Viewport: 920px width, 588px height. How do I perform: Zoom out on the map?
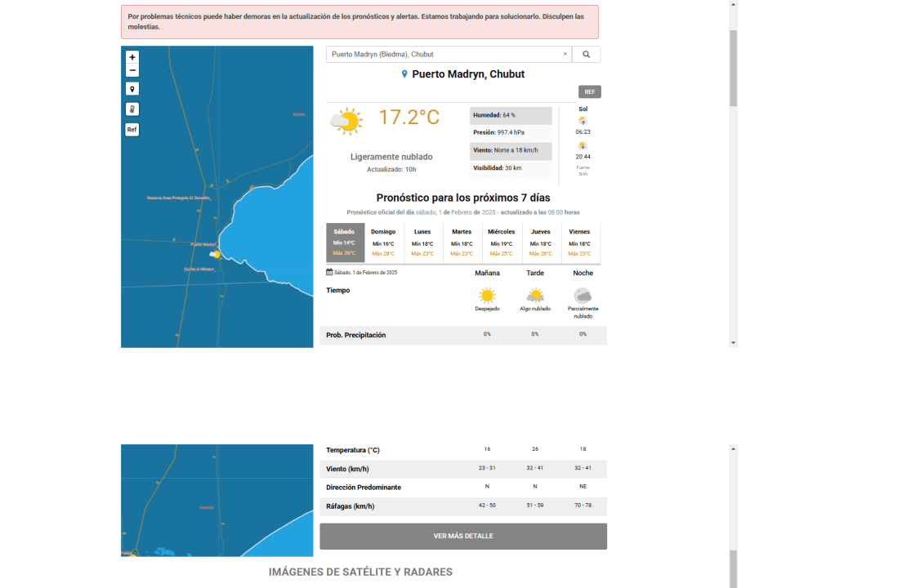tap(132, 71)
